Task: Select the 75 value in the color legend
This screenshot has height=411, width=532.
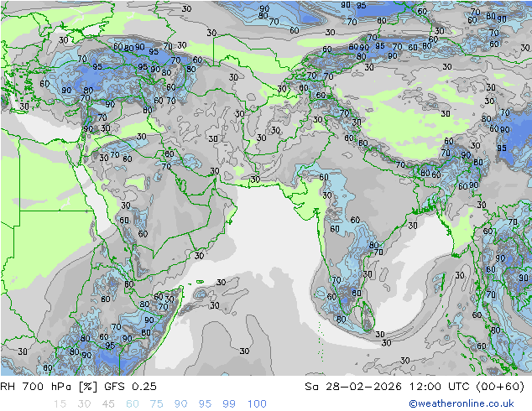Action: tap(156, 403)
